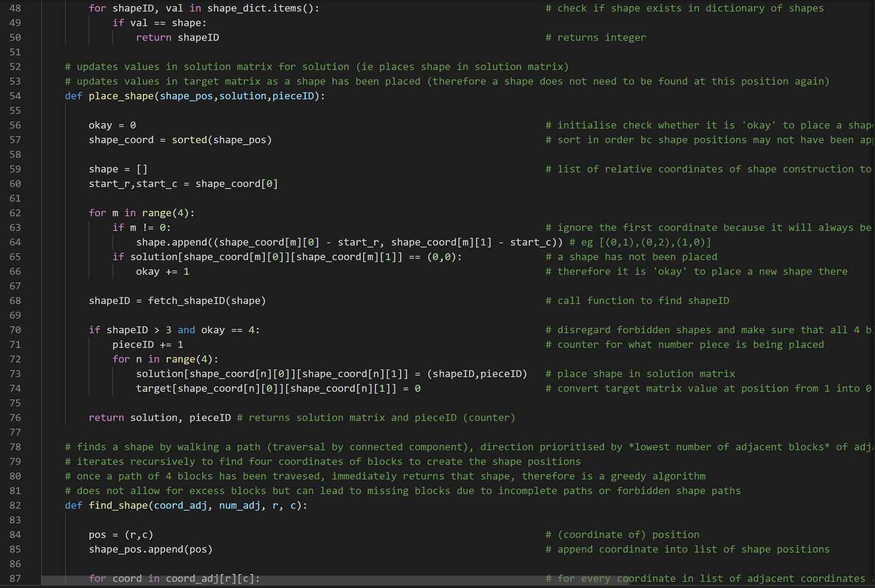Click line number 62 in the gutter
The height and width of the screenshot is (588, 875).
(15, 213)
